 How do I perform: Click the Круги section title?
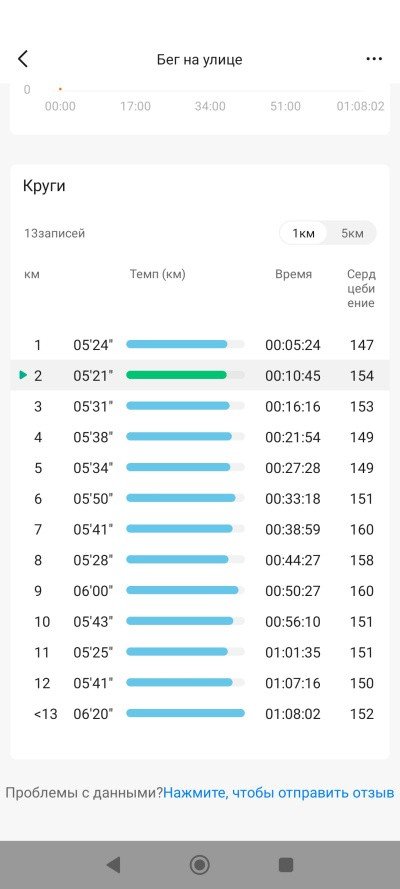coord(44,186)
